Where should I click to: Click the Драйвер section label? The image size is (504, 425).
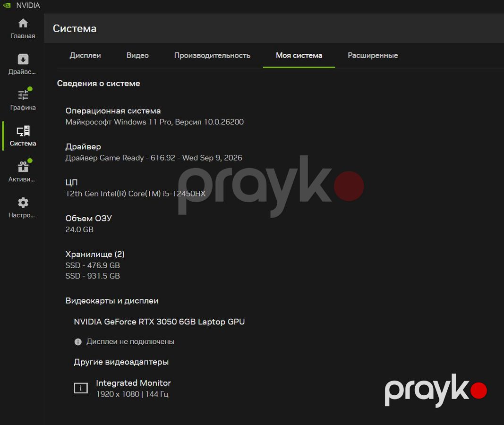point(83,147)
